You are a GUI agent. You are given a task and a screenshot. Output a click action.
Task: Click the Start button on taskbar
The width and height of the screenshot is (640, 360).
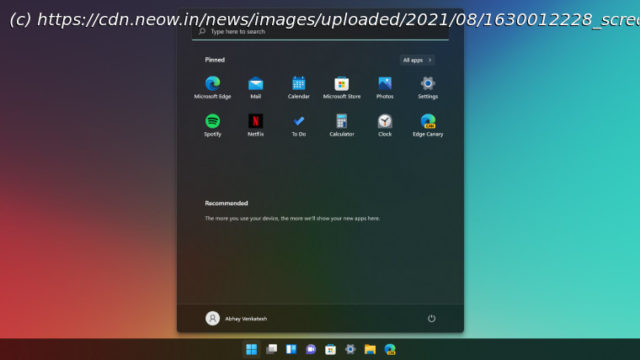(251, 349)
